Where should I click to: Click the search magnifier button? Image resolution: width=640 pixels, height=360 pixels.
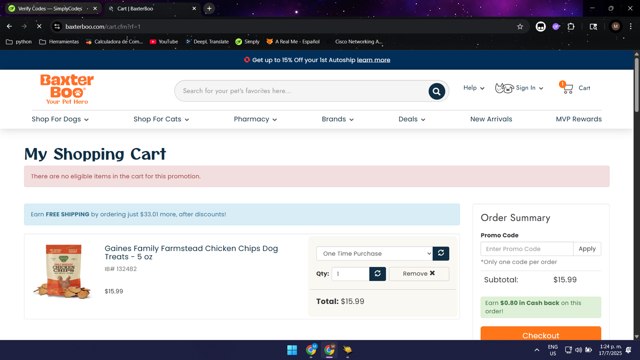tap(436, 91)
